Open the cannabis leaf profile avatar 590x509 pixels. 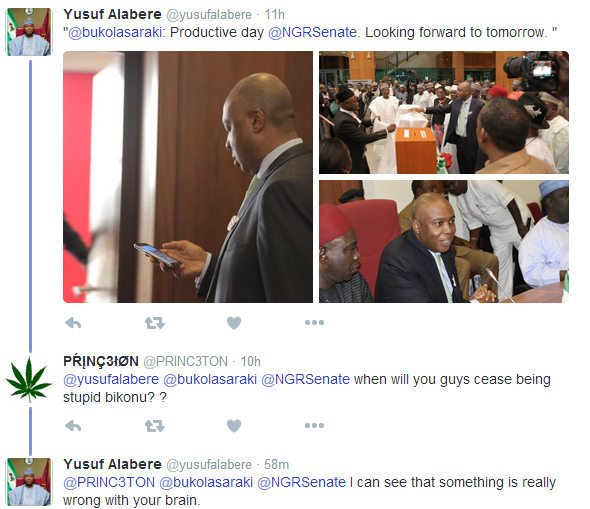29,379
